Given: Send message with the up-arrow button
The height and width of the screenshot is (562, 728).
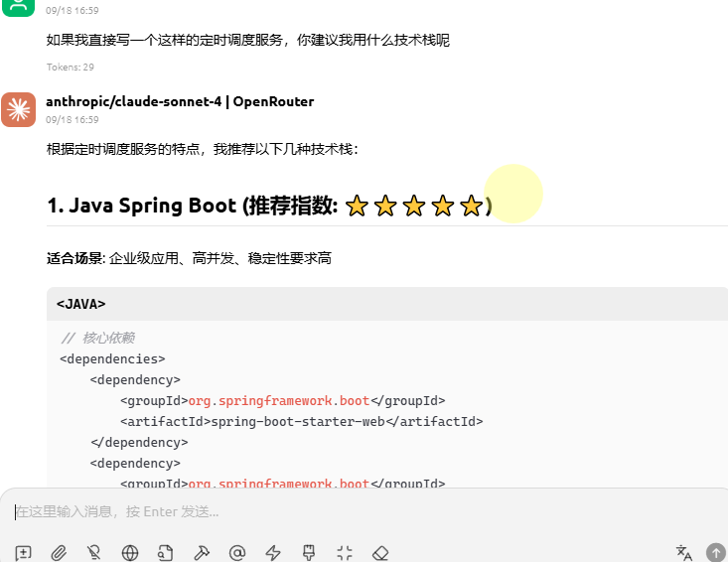Looking at the screenshot, I should coord(716,553).
